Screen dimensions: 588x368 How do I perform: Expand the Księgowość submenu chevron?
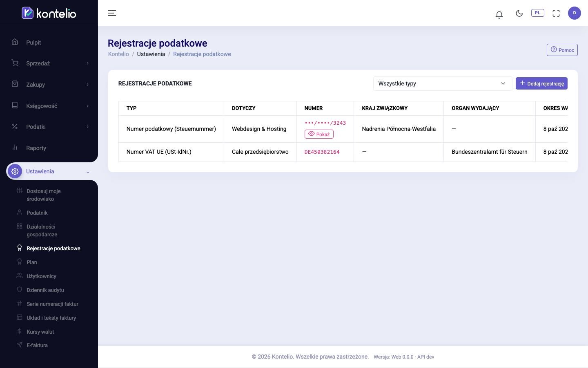point(87,106)
